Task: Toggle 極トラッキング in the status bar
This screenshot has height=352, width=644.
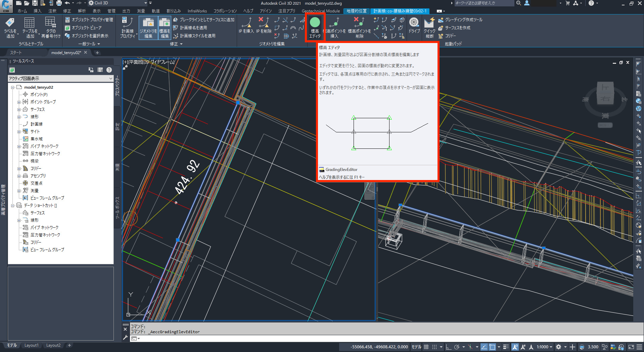Action: pyautogui.click(x=456, y=347)
